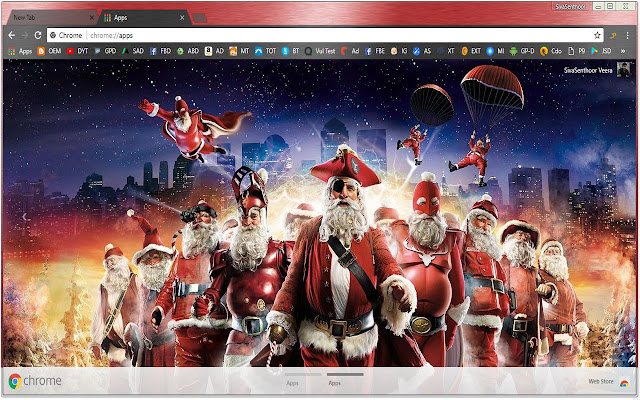This screenshot has height=400, width=640.
Task: Open the TOT bookmark
Action: [x=266, y=51]
